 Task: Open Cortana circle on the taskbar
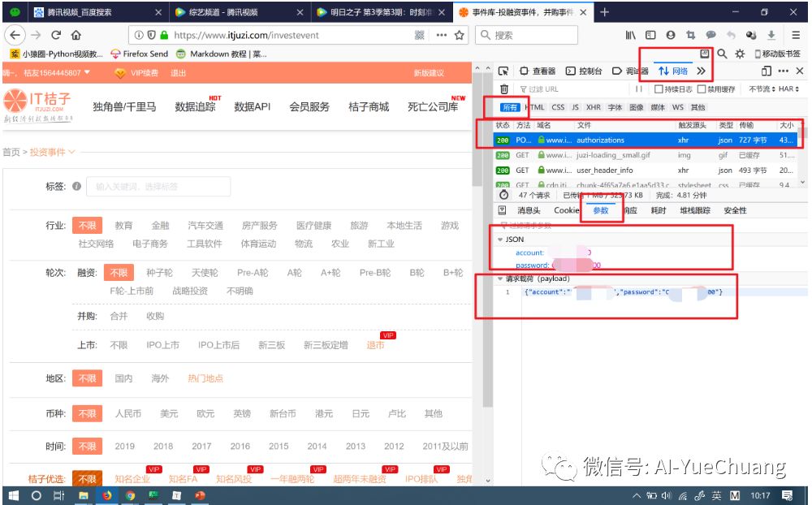[36, 496]
